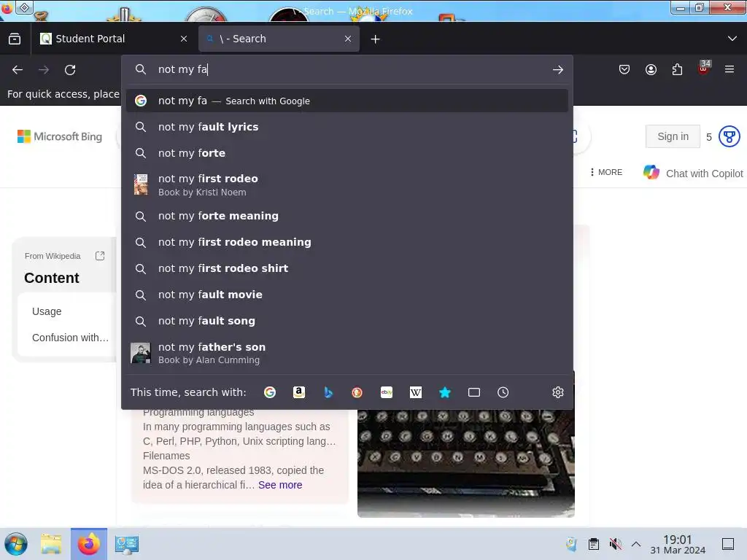Open Bing Rewards medal icon

tap(729, 136)
